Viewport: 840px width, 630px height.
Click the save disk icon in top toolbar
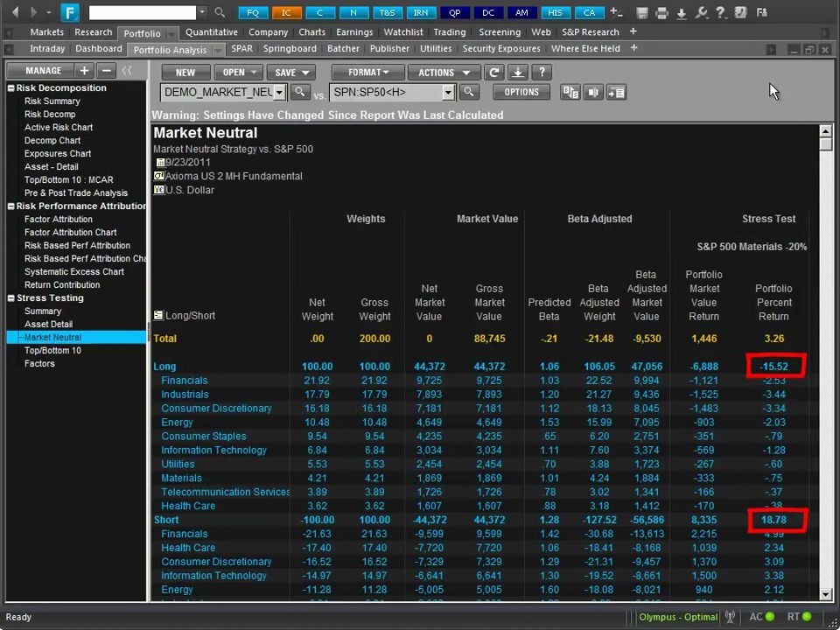(642, 13)
